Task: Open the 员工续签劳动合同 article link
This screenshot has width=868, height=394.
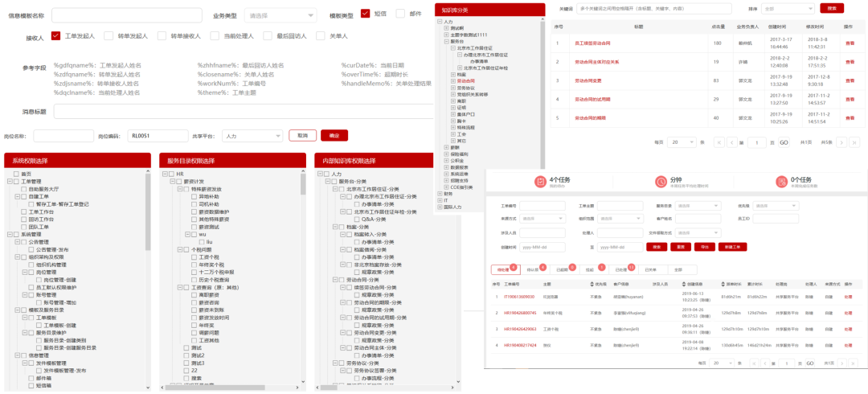Action: [x=593, y=43]
